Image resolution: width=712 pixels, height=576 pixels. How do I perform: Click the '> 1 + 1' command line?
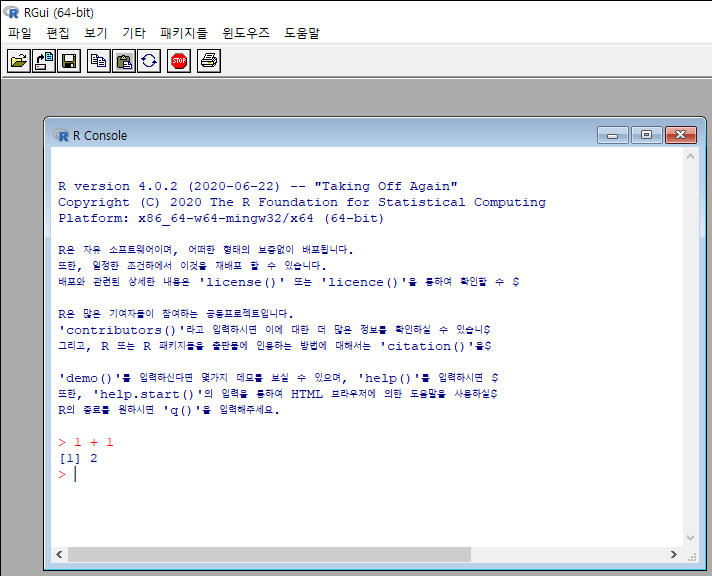86,442
